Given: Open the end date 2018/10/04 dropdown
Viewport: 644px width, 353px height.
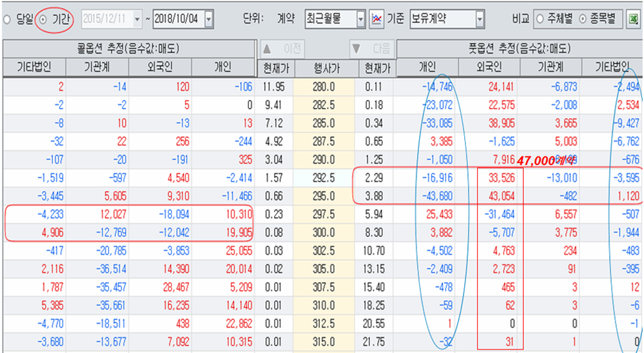Looking at the screenshot, I should 208,19.
